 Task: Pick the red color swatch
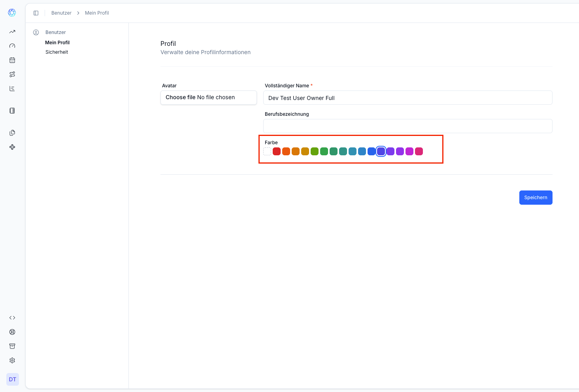(277, 151)
